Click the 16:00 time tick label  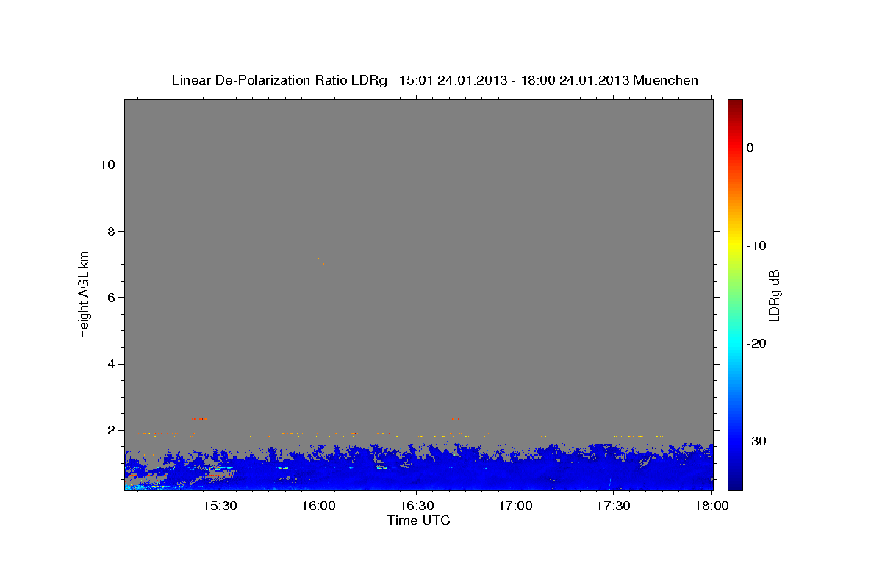click(318, 506)
